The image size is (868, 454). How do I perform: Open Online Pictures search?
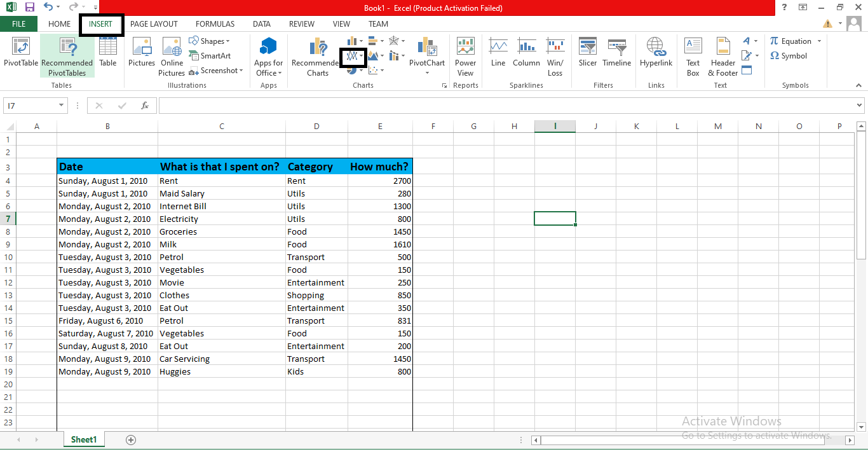click(x=172, y=56)
